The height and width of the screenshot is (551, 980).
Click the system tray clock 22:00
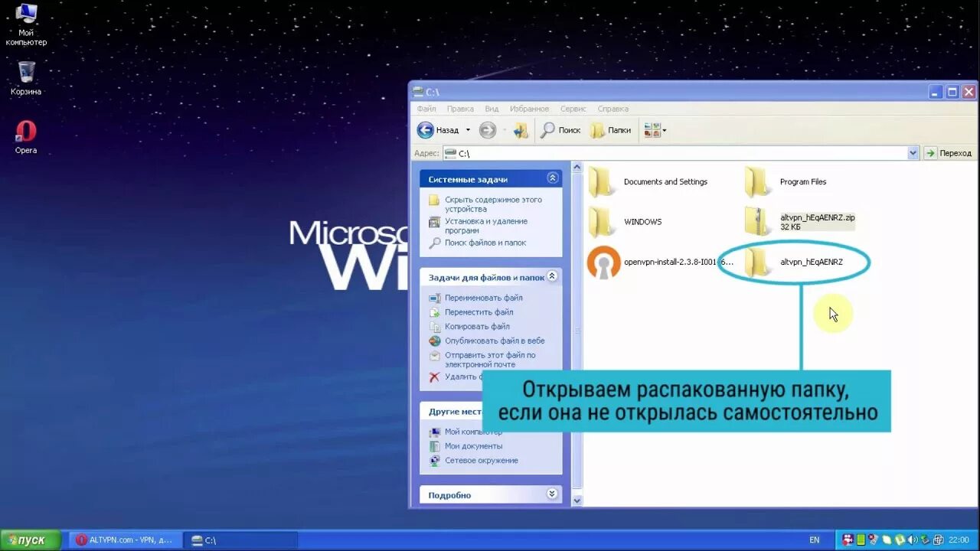(959, 540)
